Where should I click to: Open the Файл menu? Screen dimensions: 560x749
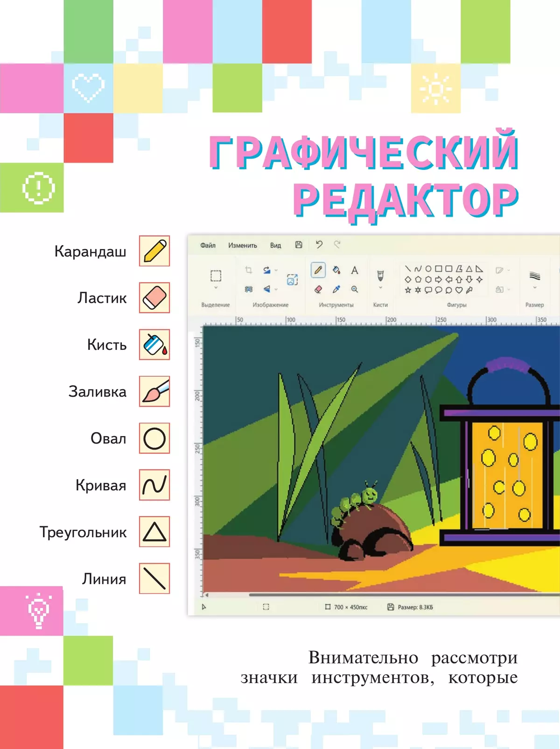[208, 245]
